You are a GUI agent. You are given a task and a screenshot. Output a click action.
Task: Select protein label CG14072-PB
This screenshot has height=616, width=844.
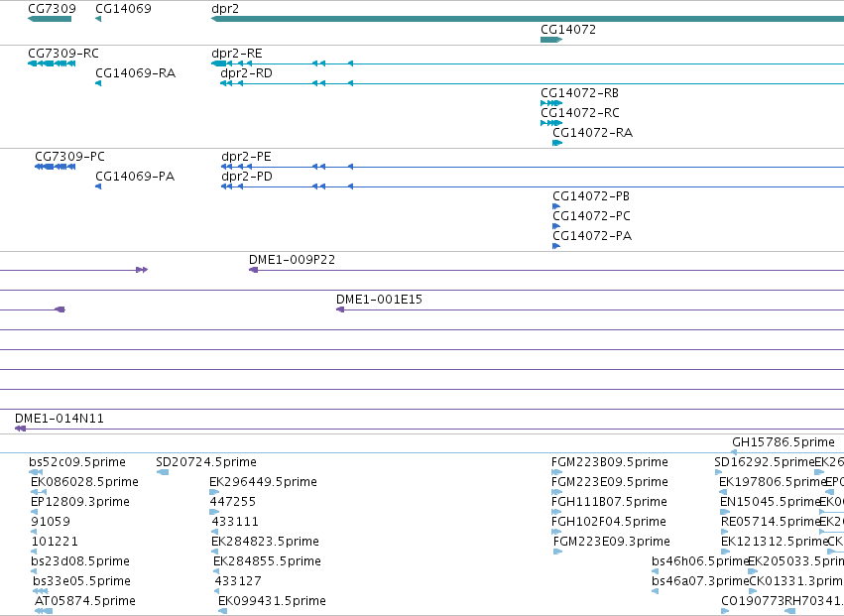pyautogui.click(x=591, y=196)
